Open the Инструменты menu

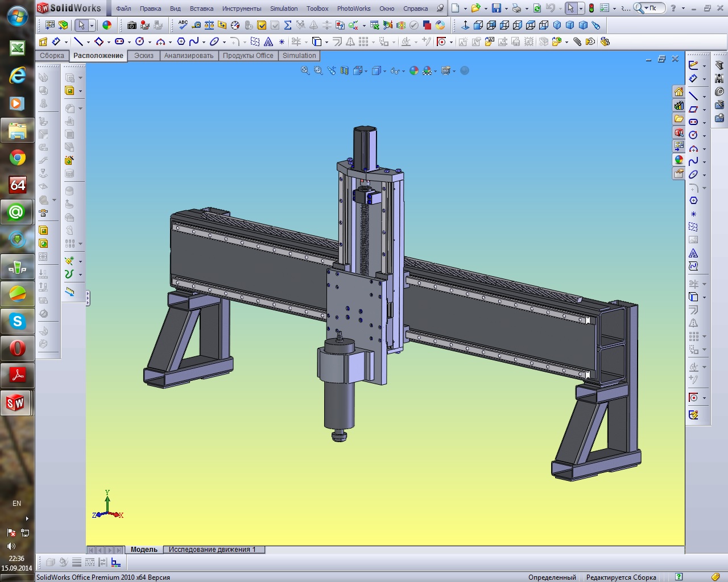pos(242,9)
